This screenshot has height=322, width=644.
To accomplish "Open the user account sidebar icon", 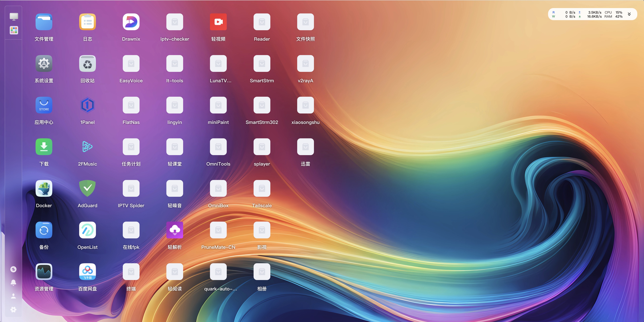I will pyautogui.click(x=13, y=296).
